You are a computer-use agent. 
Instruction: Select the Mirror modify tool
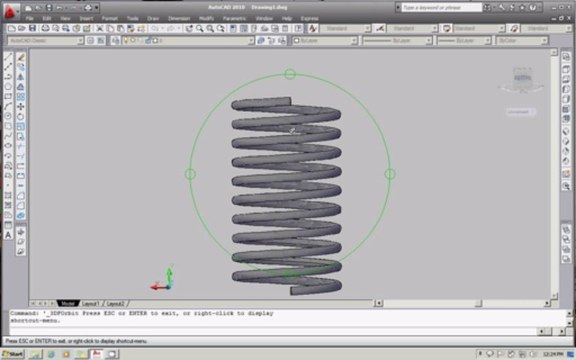point(21,77)
